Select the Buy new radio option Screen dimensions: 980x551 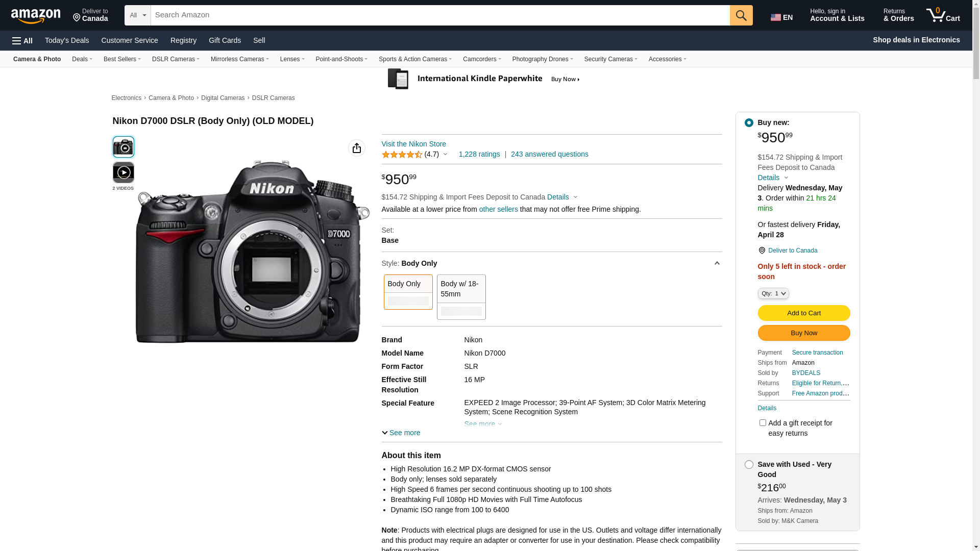[749, 123]
